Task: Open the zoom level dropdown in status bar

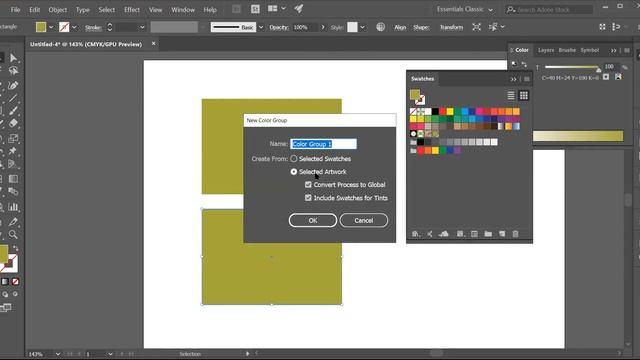Action: click(58, 354)
